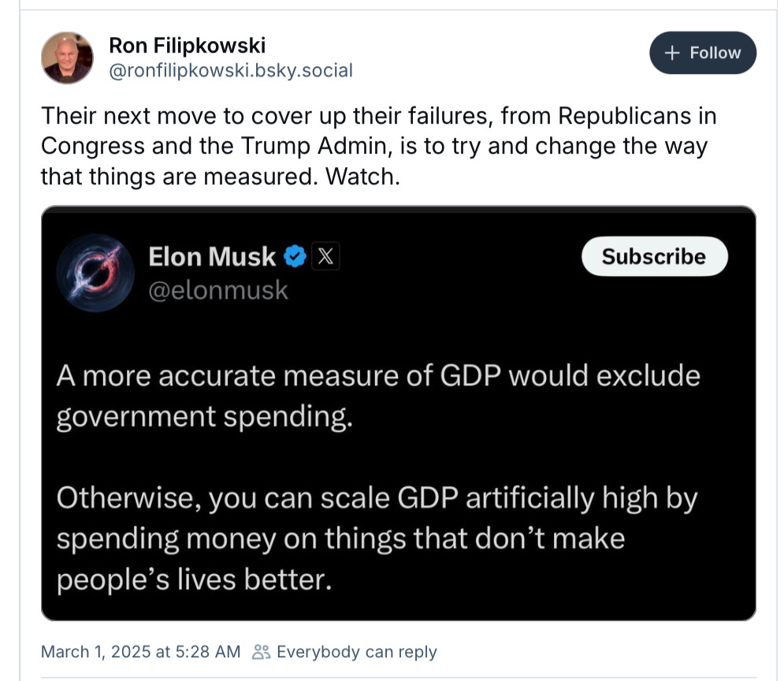784x681 pixels.
Task: Open Ron Filipkowski's profile avatar
Action: pos(67,58)
